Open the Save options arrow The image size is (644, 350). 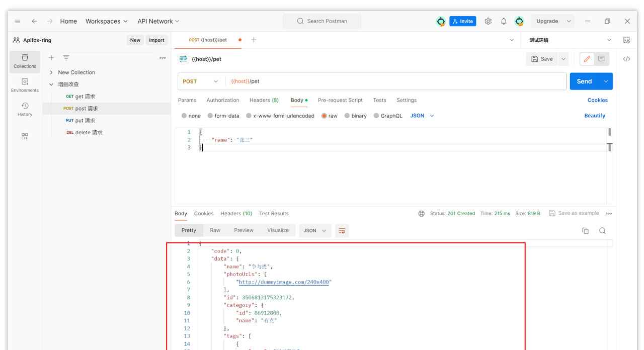[x=563, y=59]
